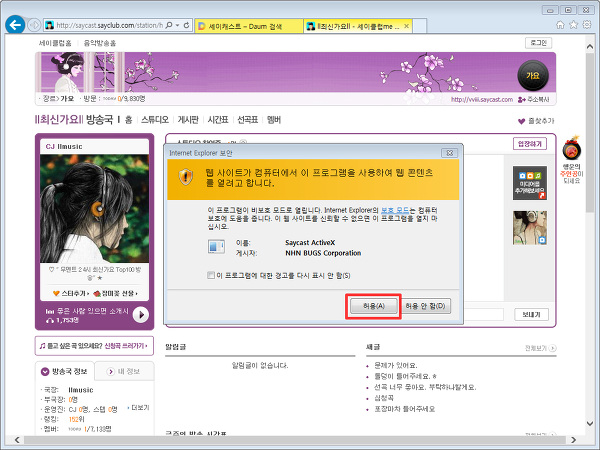Click the vertical scrollbar down arrow
Image resolution: width=600 pixels, height=450 pixels.
[x=590, y=423]
